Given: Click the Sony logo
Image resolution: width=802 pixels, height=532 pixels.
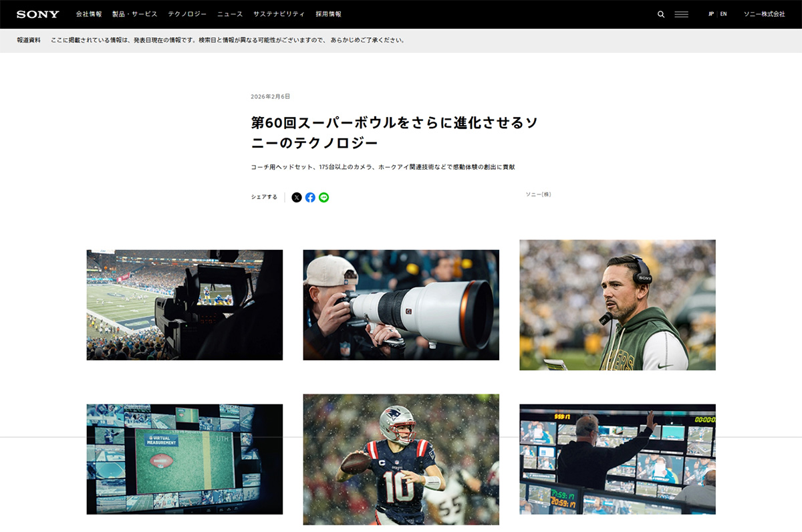Looking at the screenshot, I should 38,14.
